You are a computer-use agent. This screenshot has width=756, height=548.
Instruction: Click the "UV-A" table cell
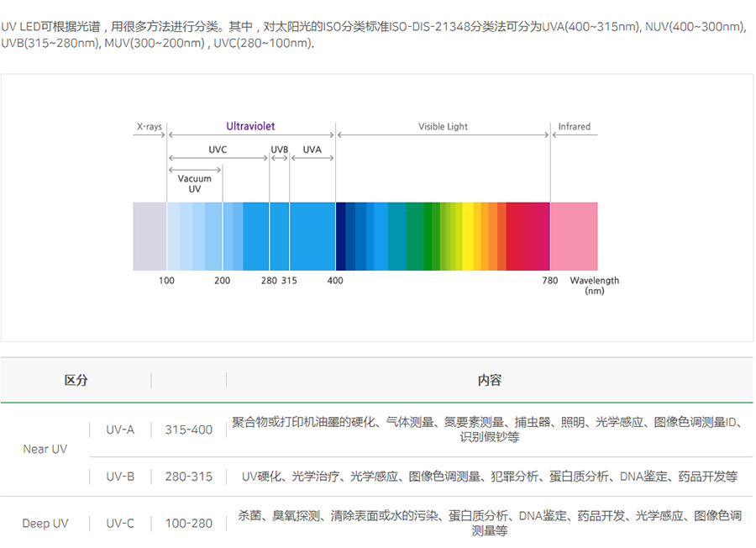120,429
